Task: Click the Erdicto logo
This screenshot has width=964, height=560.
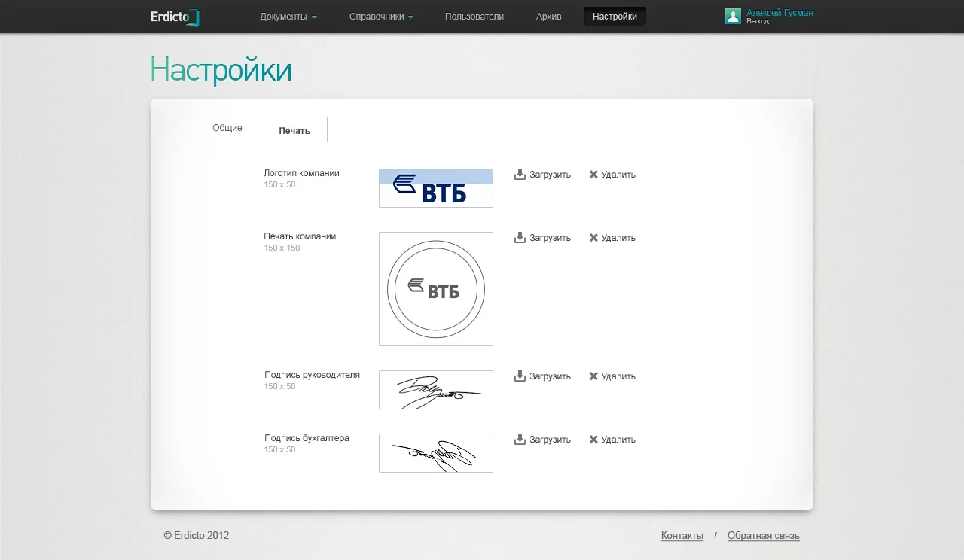Action: click(x=175, y=17)
